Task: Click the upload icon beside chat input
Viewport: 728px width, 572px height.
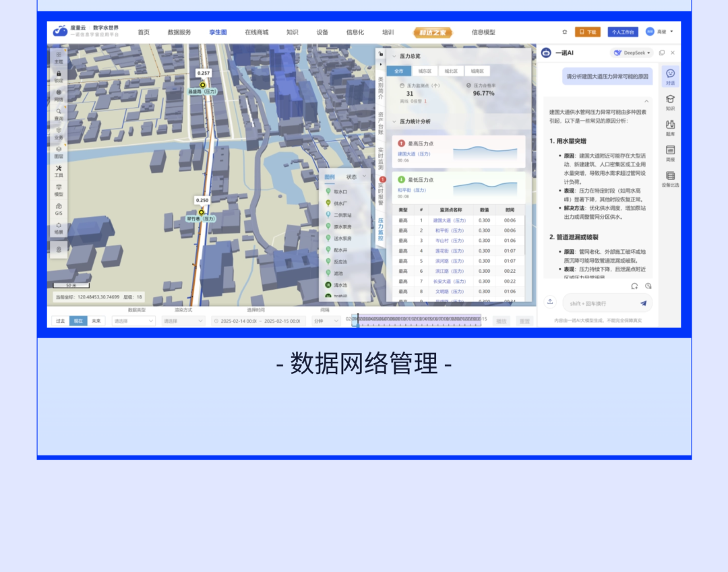Action: click(550, 303)
